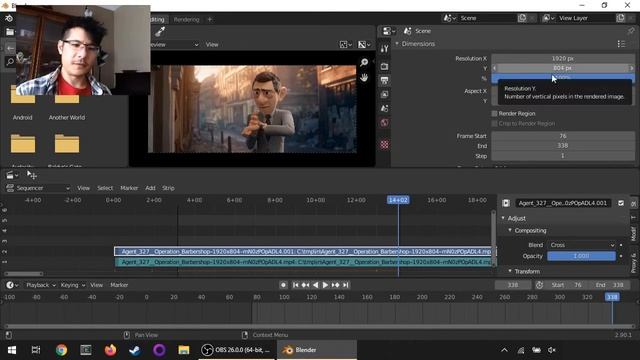Open the Keying popover dropdown
640x360 pixels.
click(x=73, y=285)
